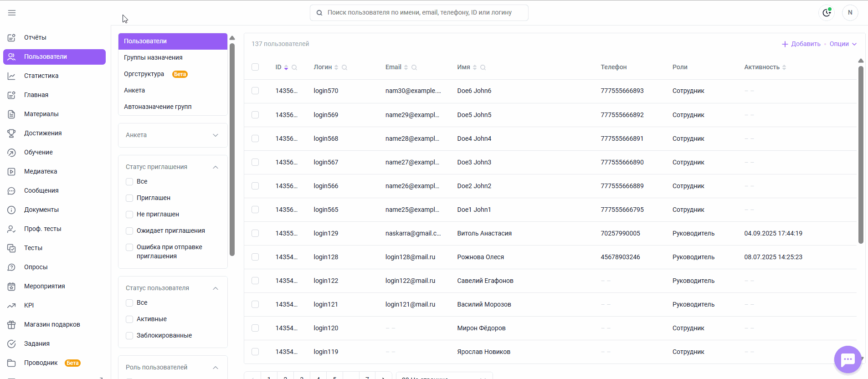Click the search icon next to Имя column
Image resolution: width=868 pixels, height=379 pixels.
(x=483, y=67)
